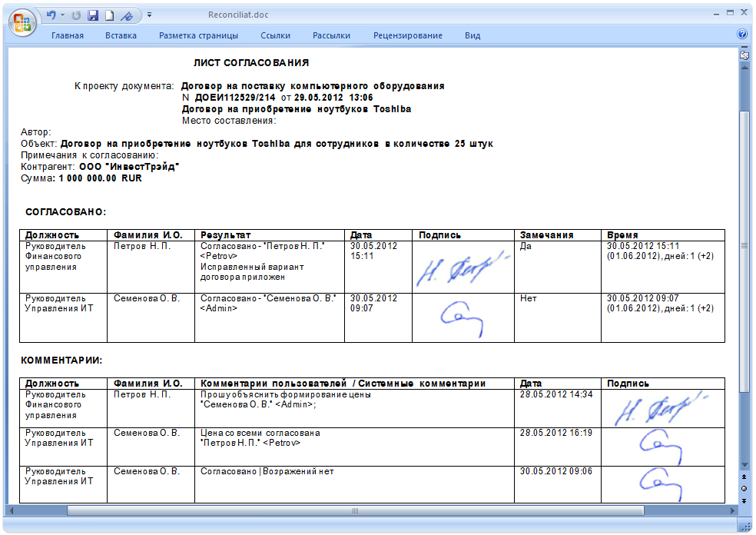Image resolution: width=756 pixels, height=535 pixels.
Task: Open the Рецензирование ribbon tab
Action: [407, 35]
